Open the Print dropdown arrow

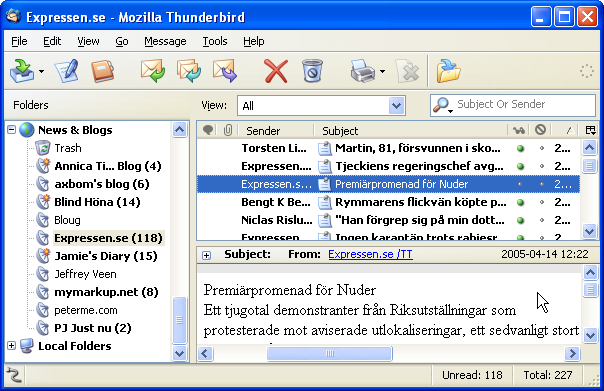click(382, 71)
